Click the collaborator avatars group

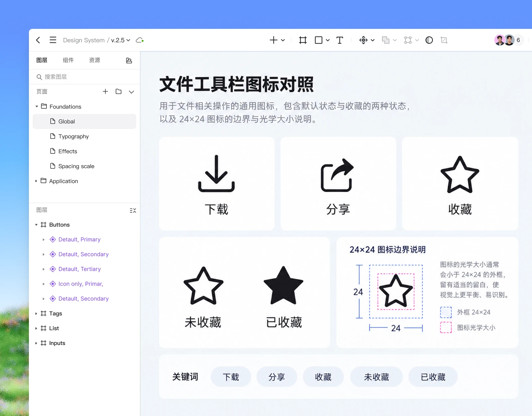(509, 40)
